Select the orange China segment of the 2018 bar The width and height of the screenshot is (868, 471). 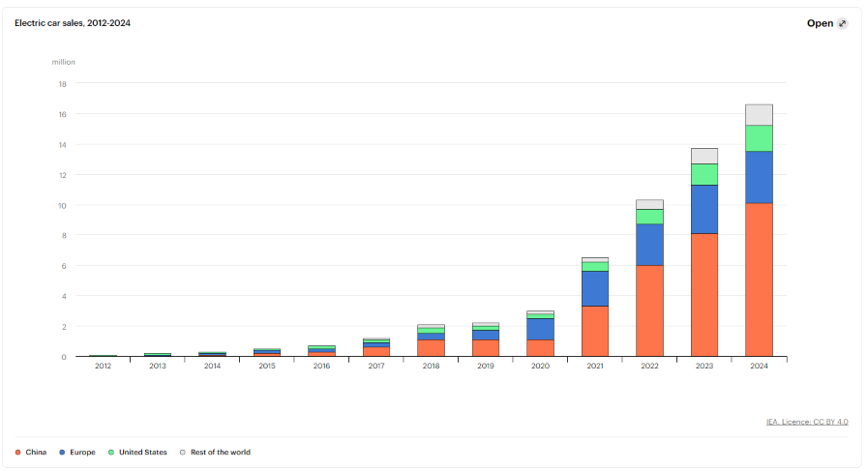pyautogui.click(x=432, y=347)
